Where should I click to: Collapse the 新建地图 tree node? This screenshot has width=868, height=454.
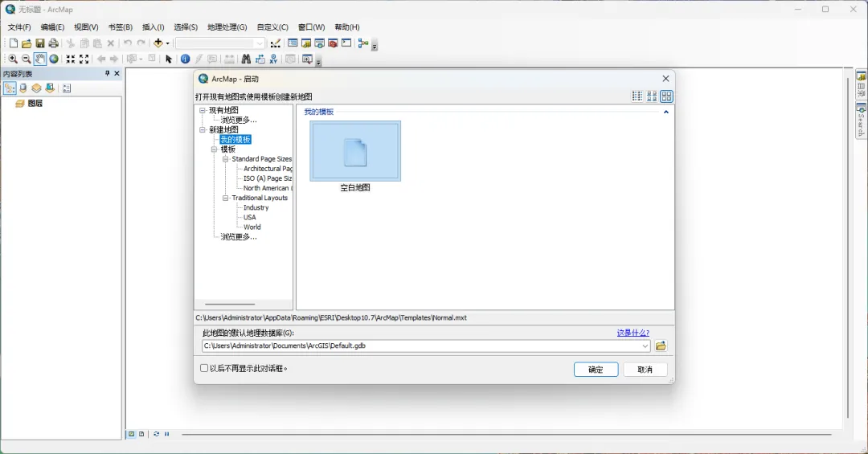[x=203, y=129]
